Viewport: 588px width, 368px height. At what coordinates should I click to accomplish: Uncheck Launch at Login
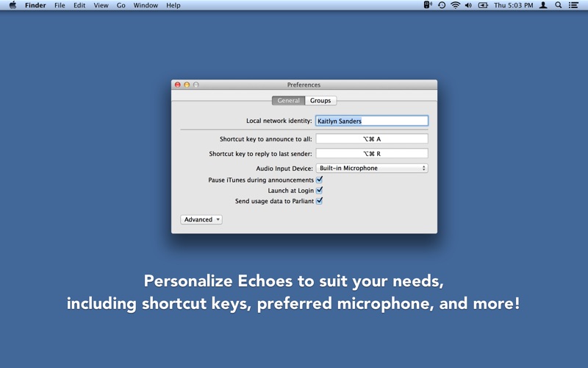coord(320,191)
